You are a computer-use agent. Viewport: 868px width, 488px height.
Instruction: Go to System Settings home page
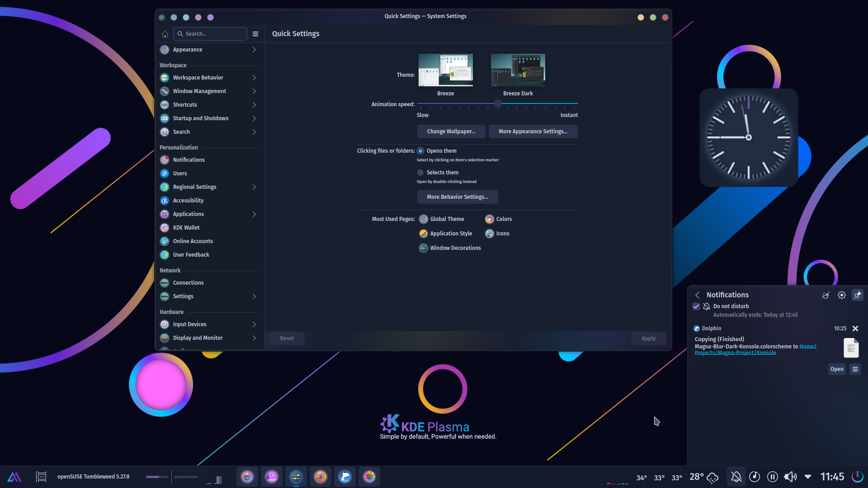pos(165,34)
